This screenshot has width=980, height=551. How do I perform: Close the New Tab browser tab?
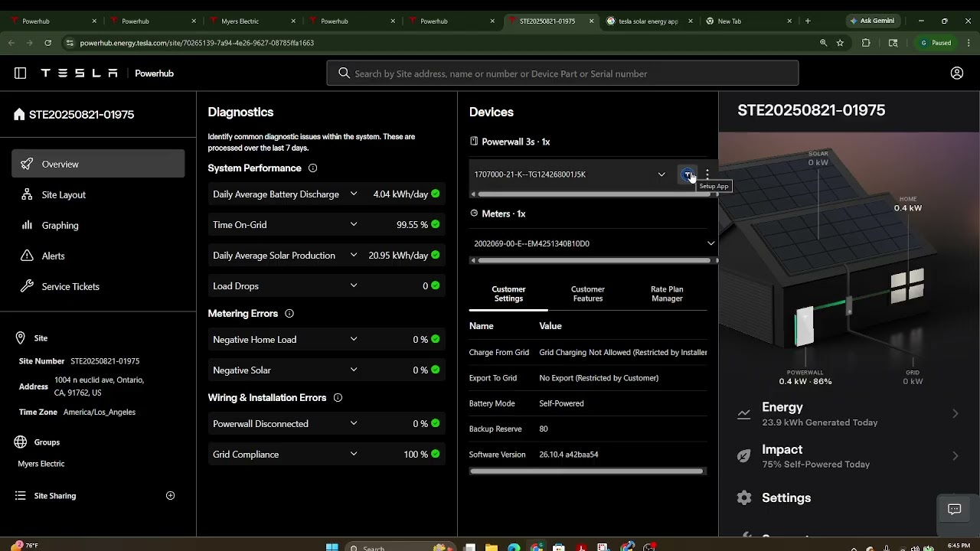click(x=791, y=21)
